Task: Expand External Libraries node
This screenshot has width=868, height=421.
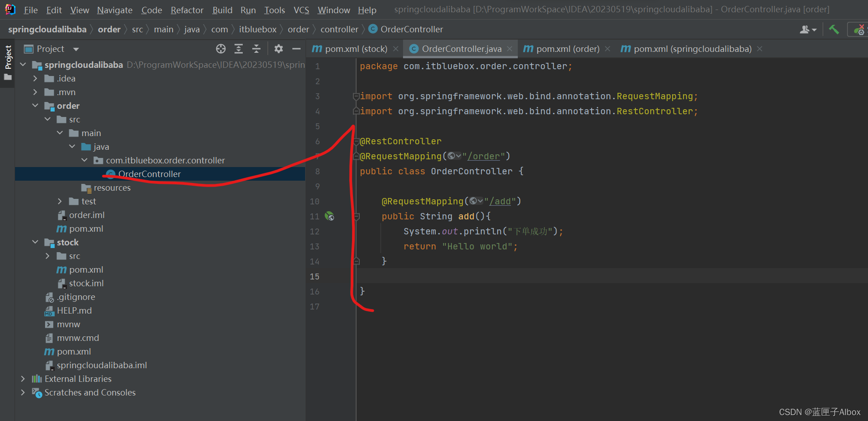Action: 23,379
